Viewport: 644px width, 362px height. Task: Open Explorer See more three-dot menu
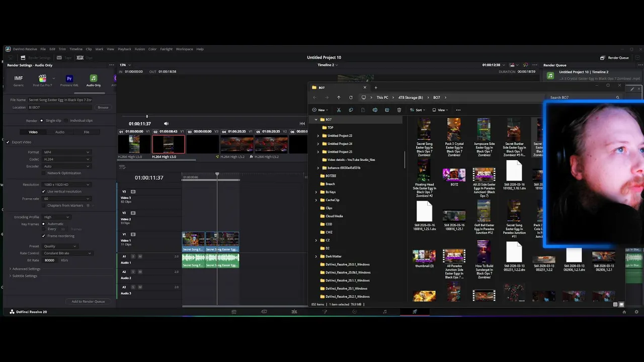click(x=458, y=110)
